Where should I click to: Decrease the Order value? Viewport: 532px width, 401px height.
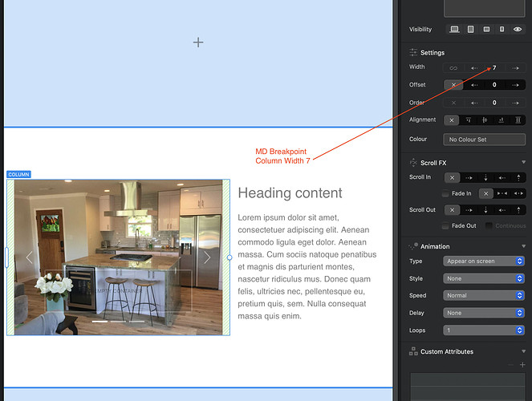[476, 103]
